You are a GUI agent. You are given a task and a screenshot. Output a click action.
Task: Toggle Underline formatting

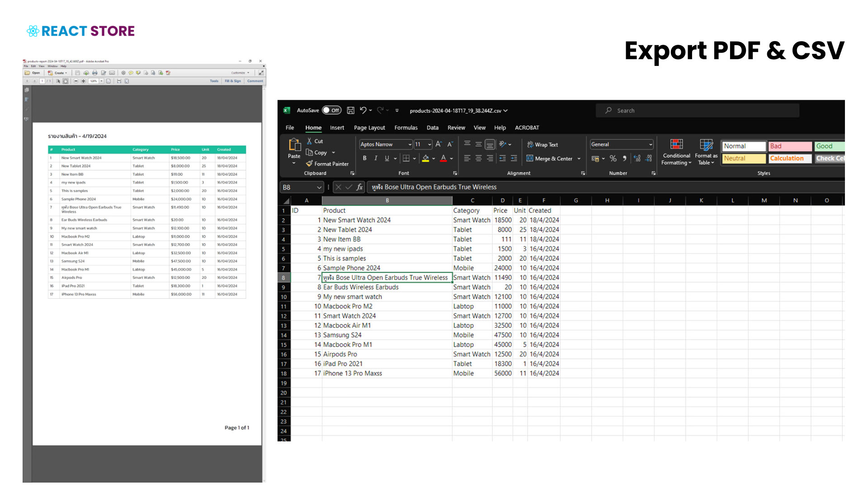click(x=387, y=158)
